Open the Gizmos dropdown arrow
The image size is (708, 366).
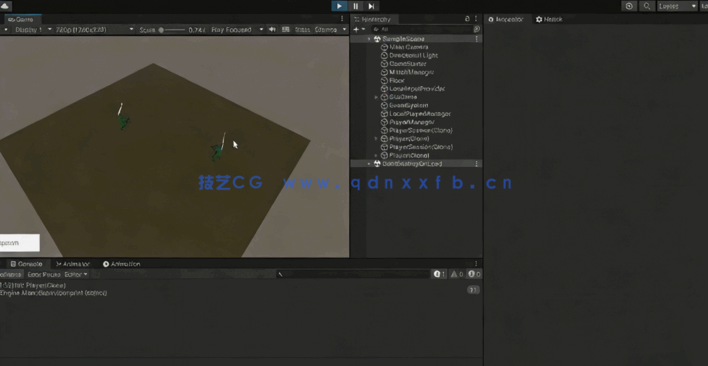pos(345,30)
